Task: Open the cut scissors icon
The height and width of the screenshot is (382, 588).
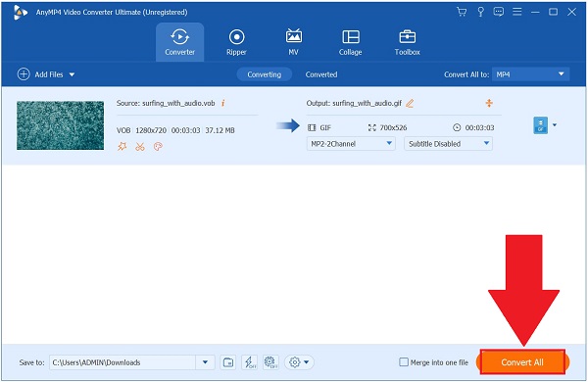Action: tap(140, 147)
